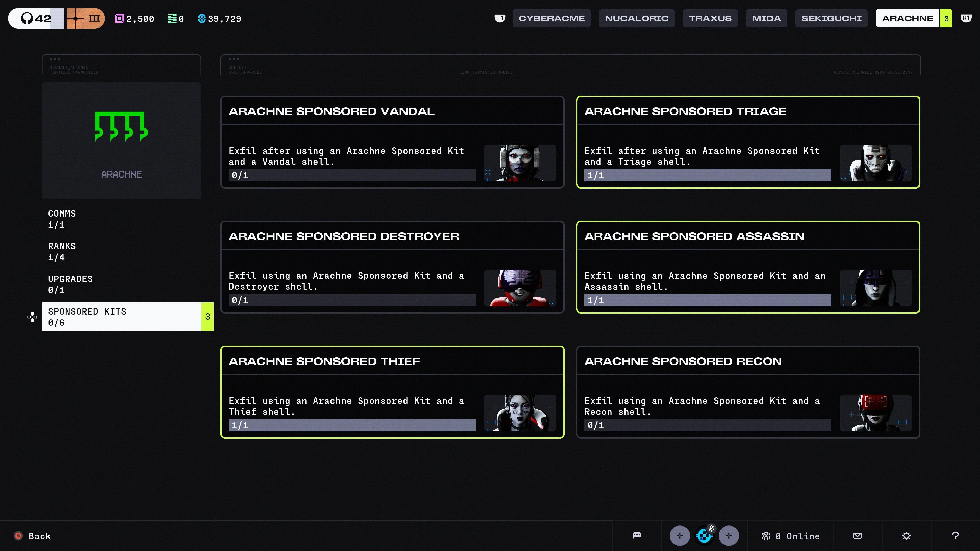Add squad member with right plus slot
Screen dimensions: 980x551
click(x=729, y=536)
